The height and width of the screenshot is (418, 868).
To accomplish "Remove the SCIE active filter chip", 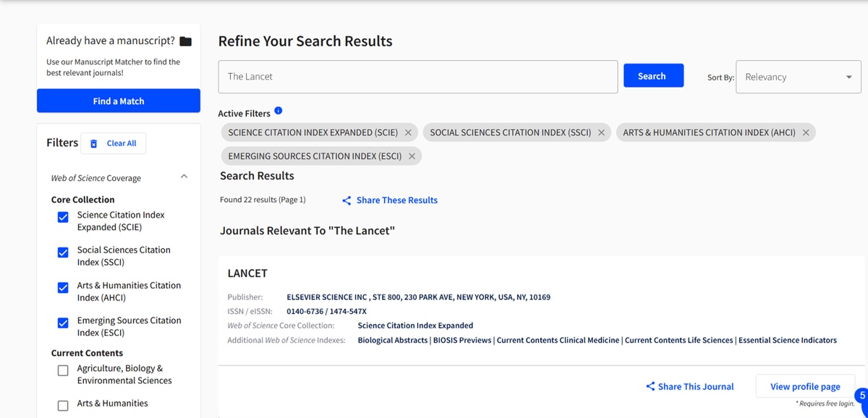I will point(408,132).
